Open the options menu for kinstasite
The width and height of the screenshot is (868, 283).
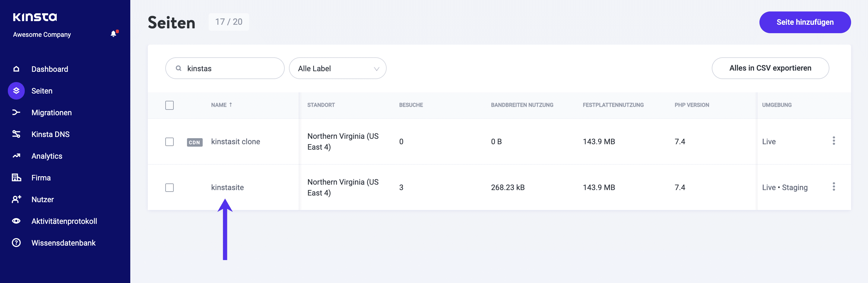tap(834, 186)
